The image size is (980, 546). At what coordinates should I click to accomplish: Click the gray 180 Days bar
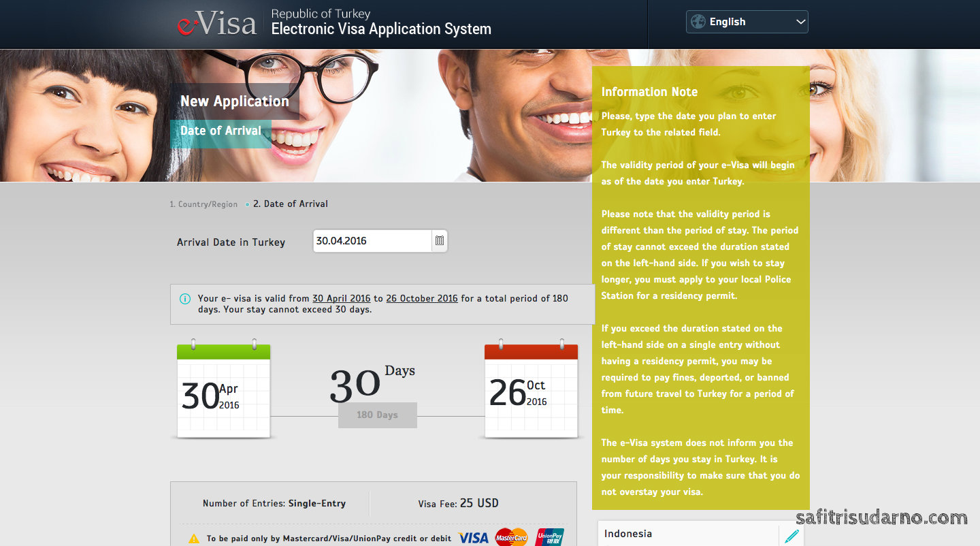pos(377,415)
